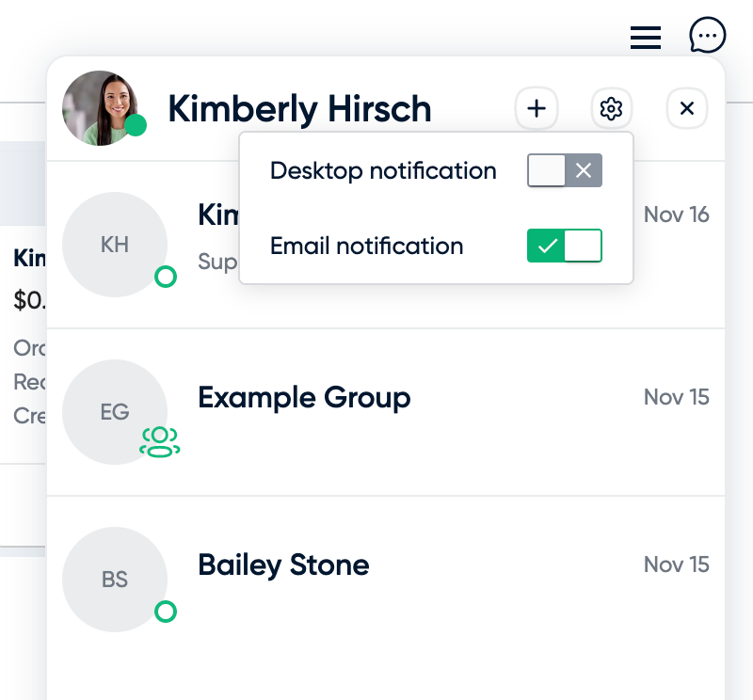
Task: Click Bailey Stone's online status ring
Action: (x=166, y=612)
